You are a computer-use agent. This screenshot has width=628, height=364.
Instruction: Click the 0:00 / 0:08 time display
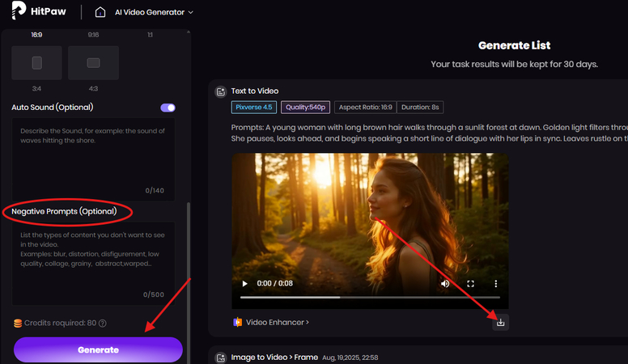point(275,283)
